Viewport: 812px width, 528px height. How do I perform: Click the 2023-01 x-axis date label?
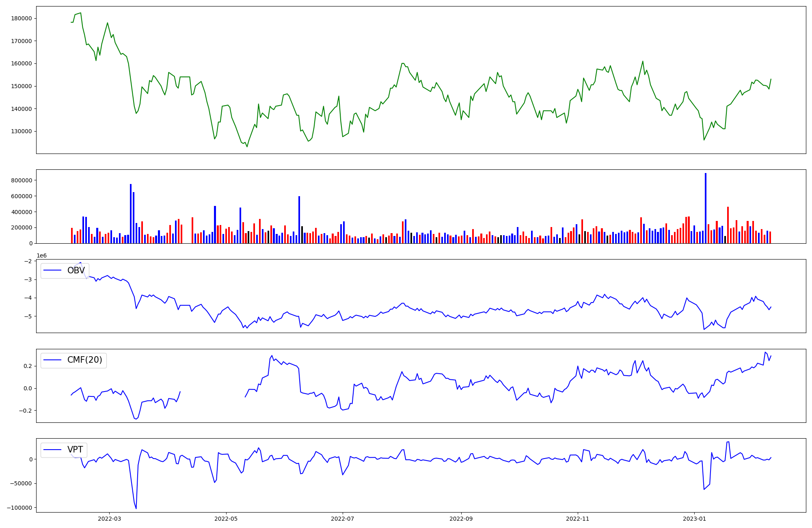(694, 519)
